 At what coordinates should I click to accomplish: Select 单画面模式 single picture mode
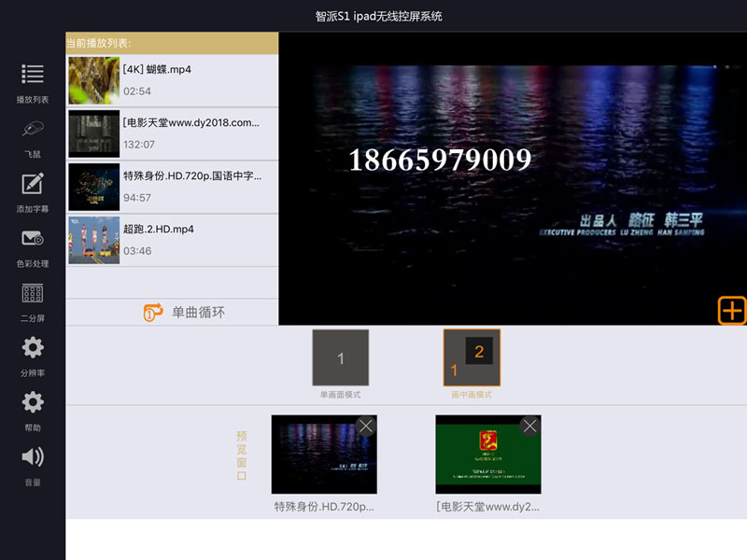340,358
